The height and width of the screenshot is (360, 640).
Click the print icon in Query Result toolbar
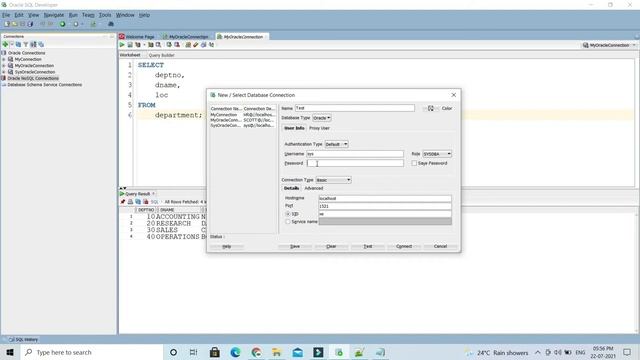pos(130,202)
